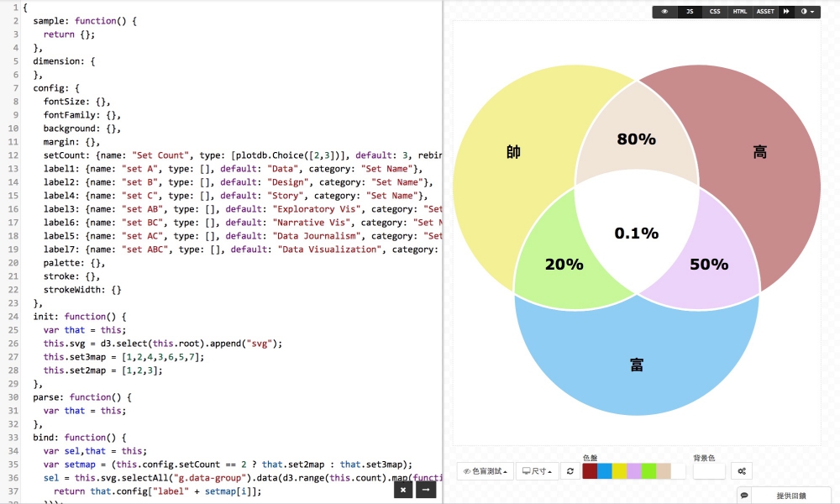Switch to the CSS tab
The image size is (840, 504).
click(715, 11)
